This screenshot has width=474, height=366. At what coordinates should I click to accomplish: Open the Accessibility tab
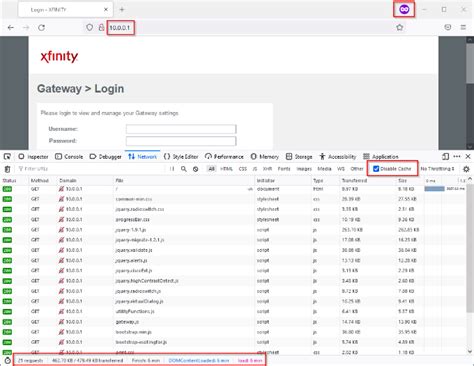click(338, 156)
